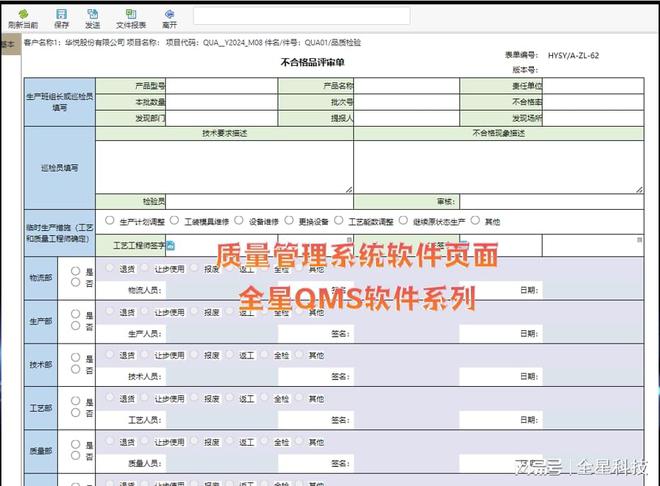
Task: Open the 基本 side tab
Action: (x=9, y=44)
